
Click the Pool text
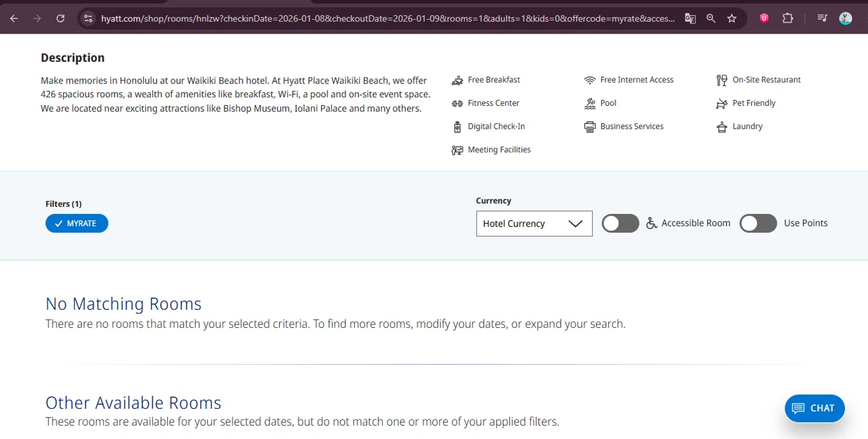(x=608, y=103)
